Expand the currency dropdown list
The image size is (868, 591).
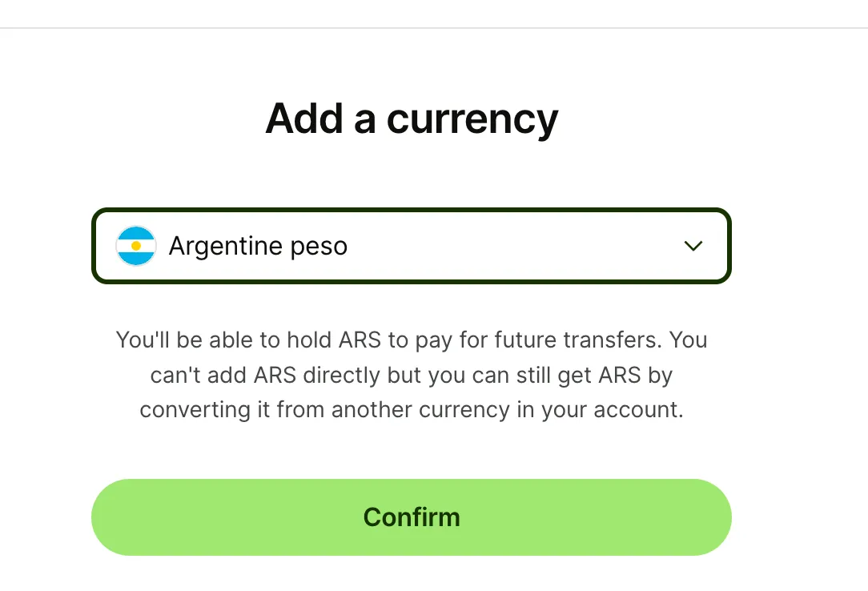(693, 246)
